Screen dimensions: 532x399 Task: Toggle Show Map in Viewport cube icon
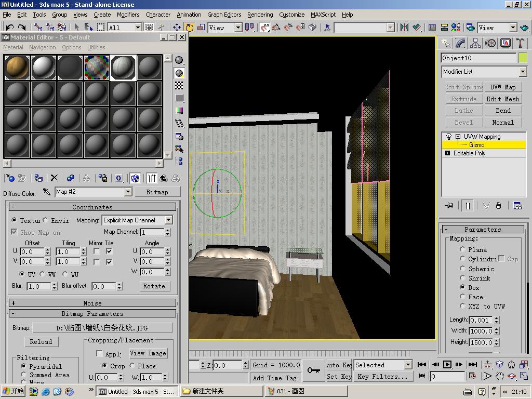(x=135, y=178)
